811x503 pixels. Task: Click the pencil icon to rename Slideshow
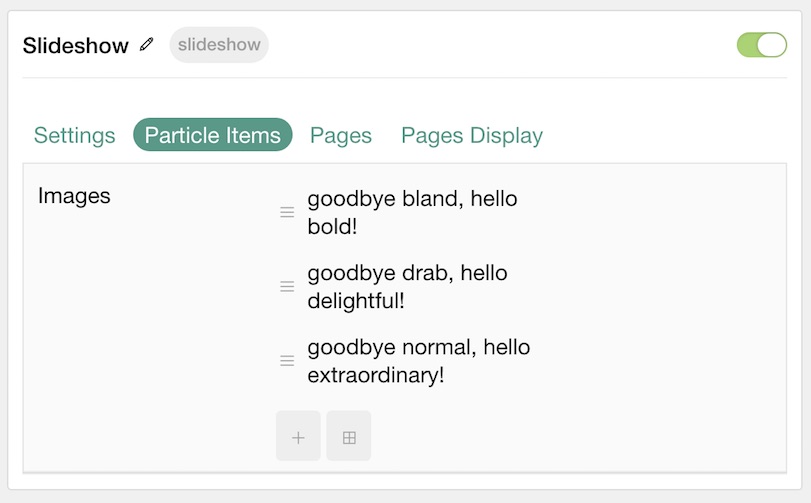click(x=146, y=44)
